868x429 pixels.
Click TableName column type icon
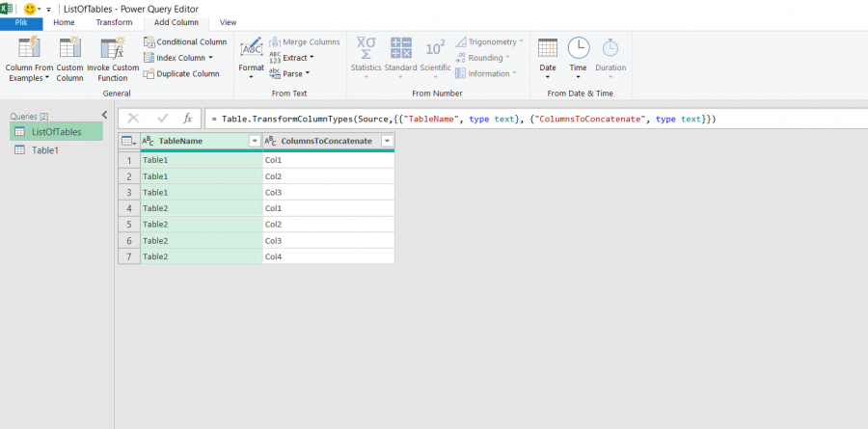tap(149, 141)
